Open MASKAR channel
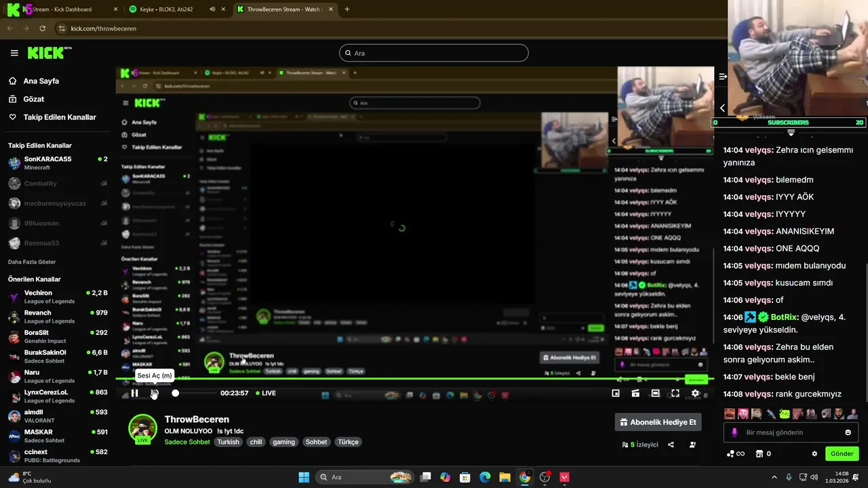The height and width of the screenshot is (488, 868). coord(58,436)
